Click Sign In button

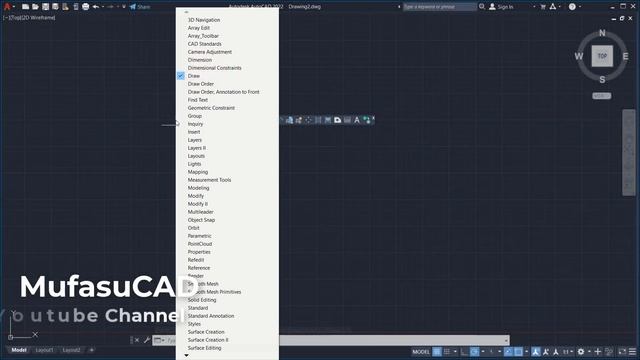coord(501,7)
